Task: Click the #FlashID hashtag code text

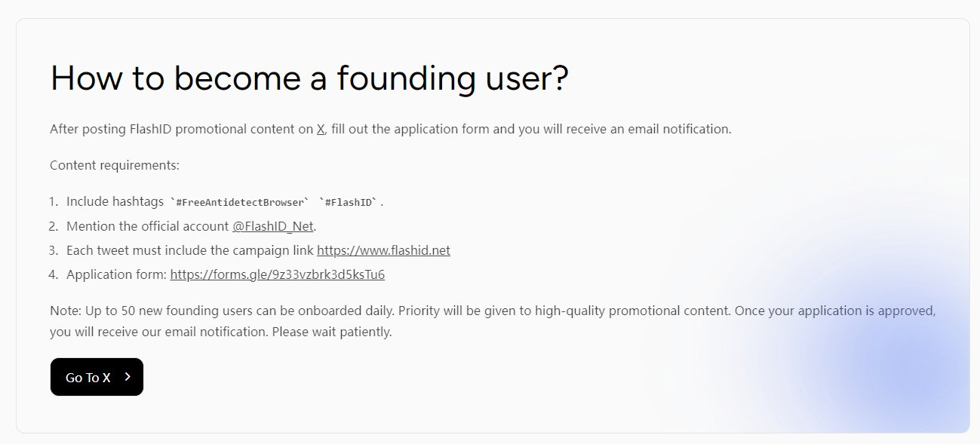Action: pyautogui.click(x=351, y=202)
